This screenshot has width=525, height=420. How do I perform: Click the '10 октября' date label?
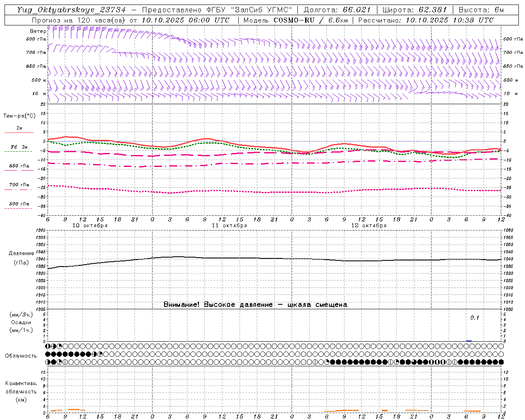point(90,226)
